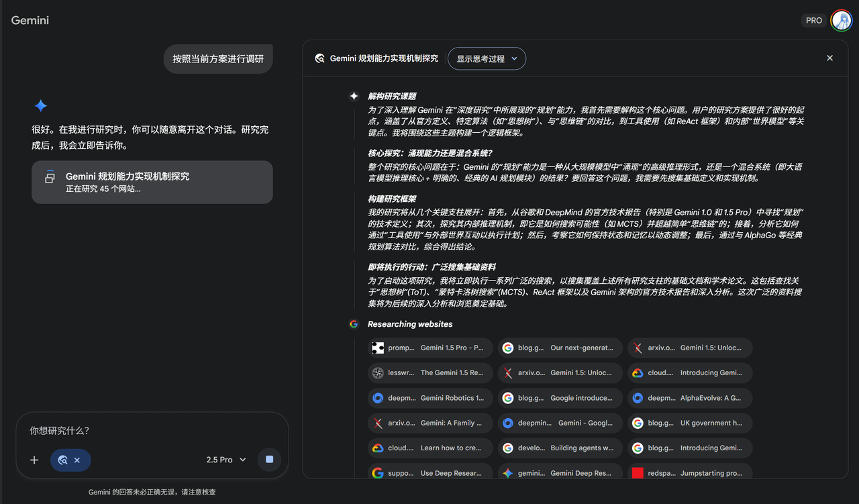Image resolution: width=859 pixels, height=504 pixels.
Task: Click the sparkle icon beside 解构研究课题
Action: point(354,96)
